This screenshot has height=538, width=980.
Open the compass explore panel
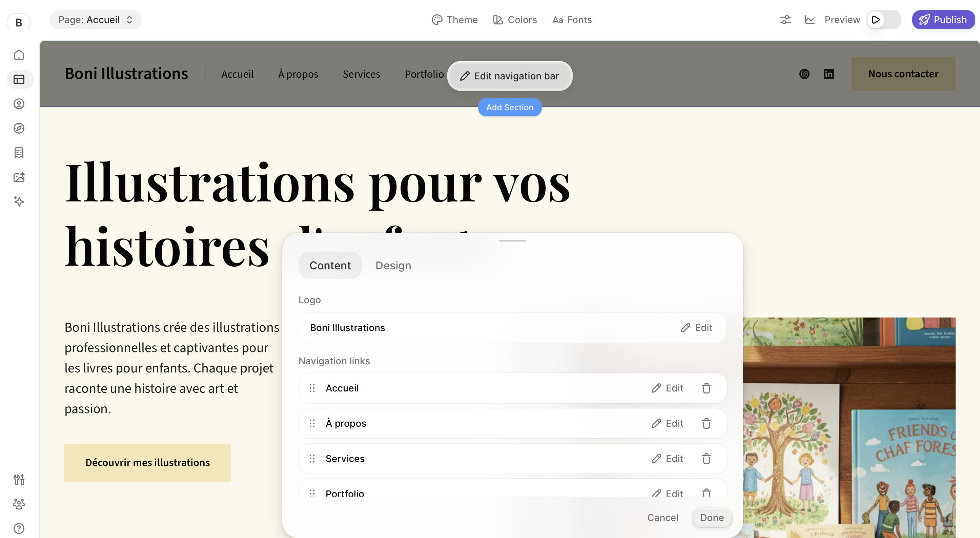tap(19, 128)
